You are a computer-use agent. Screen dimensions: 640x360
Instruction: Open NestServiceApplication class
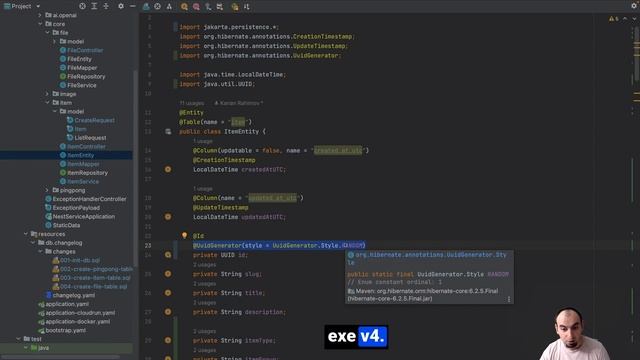pyautogui.click(x=84, y=216)
